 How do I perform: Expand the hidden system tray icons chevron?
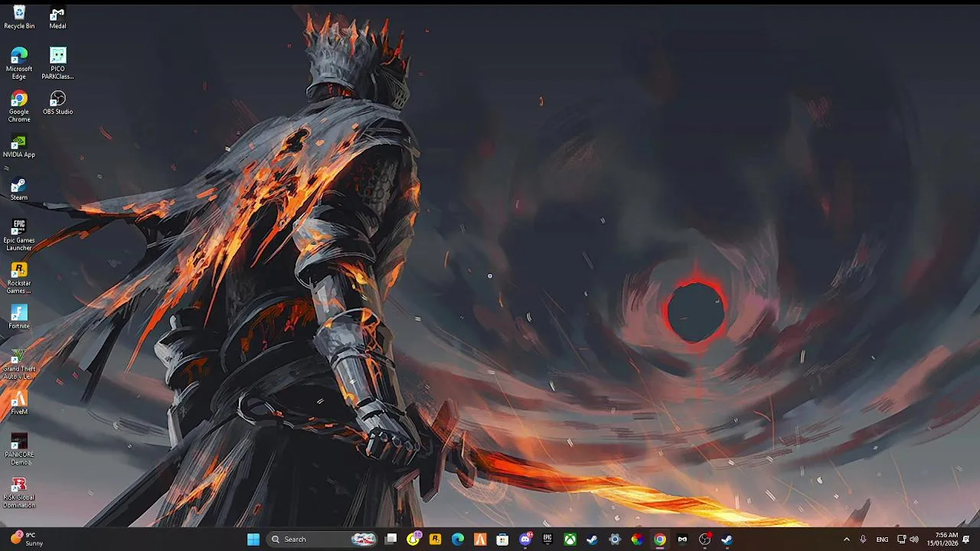click(x=846, y=540)
